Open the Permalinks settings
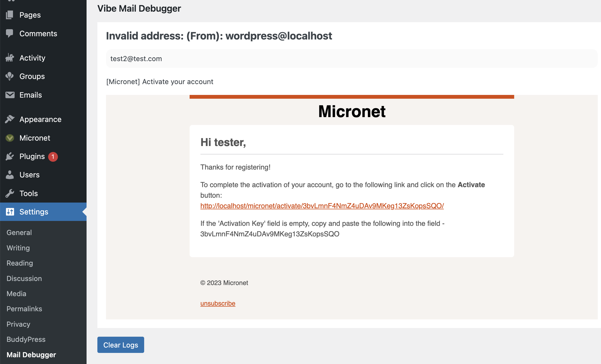The width and height of the screenshot is (601, 364). coord(24,309)
